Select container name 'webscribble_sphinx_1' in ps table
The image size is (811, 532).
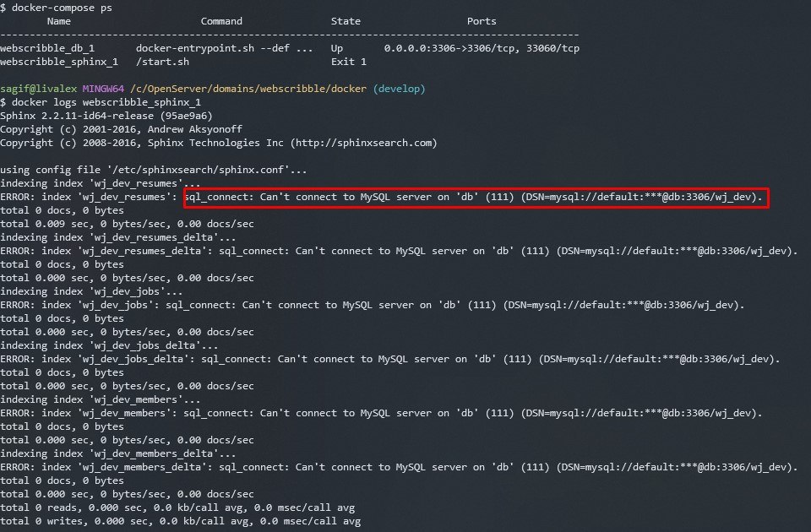(x=59, y=62)
